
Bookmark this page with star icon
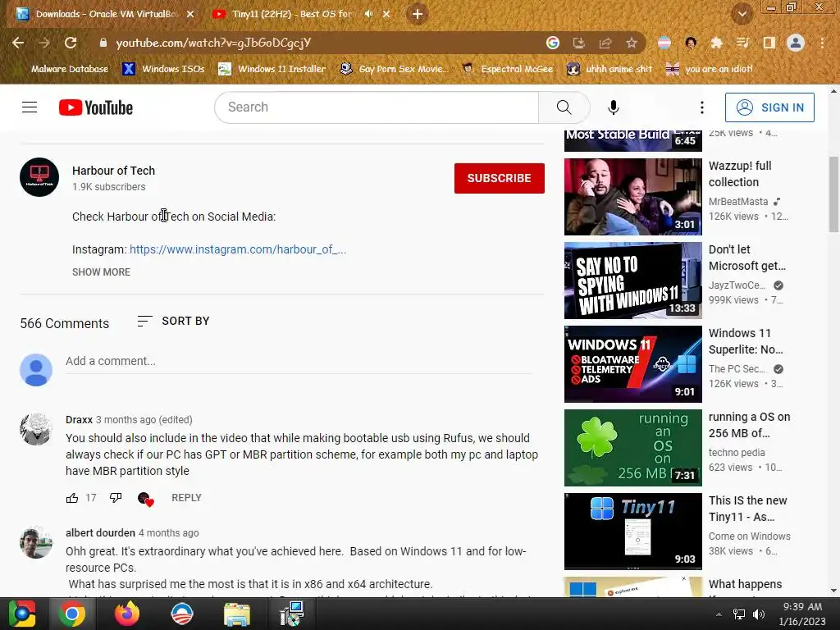click(x=632, y=43)
